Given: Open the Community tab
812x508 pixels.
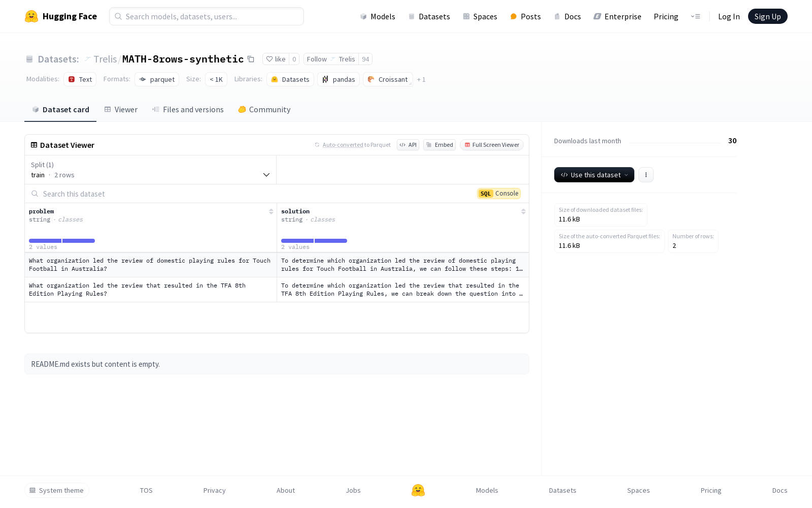Looking at the screenshot, I should coord(264,109).
